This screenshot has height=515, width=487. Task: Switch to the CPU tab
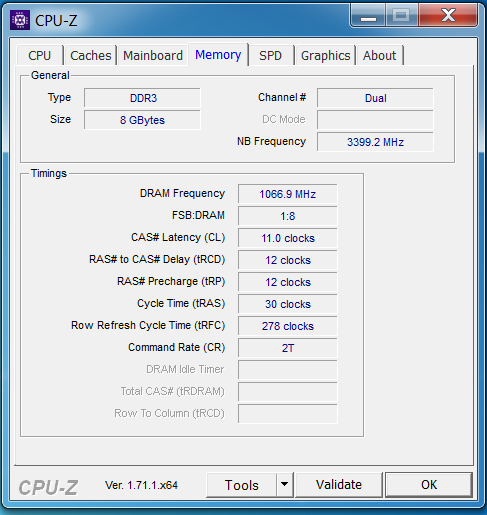(40, 55)
